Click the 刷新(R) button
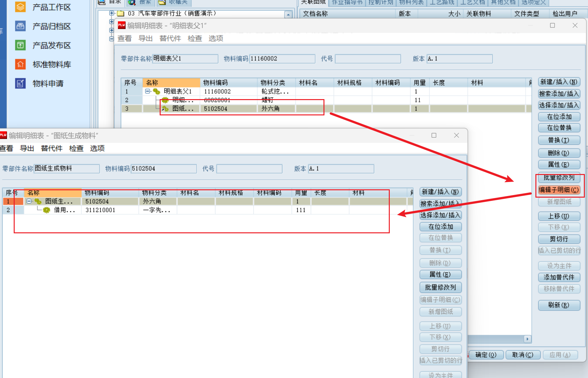Screen dimensions: 588x378 (559, 305)
